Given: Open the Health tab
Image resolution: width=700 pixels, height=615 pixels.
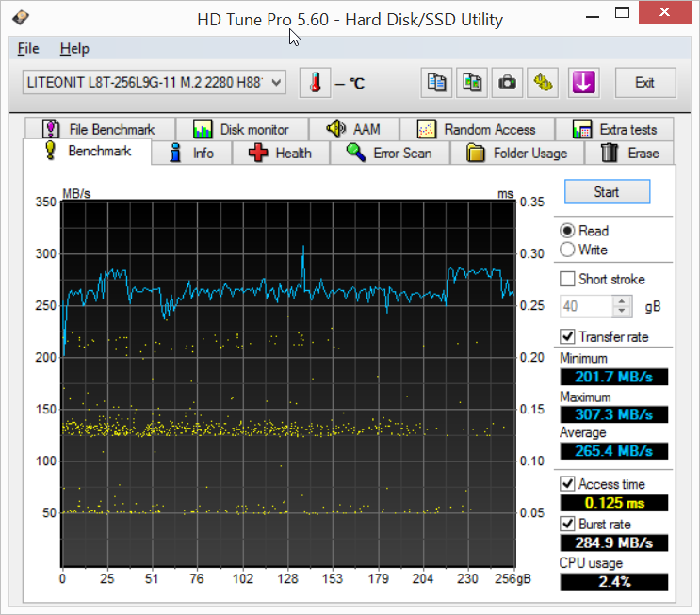Looking at the screenshot, I should point(282,154).
